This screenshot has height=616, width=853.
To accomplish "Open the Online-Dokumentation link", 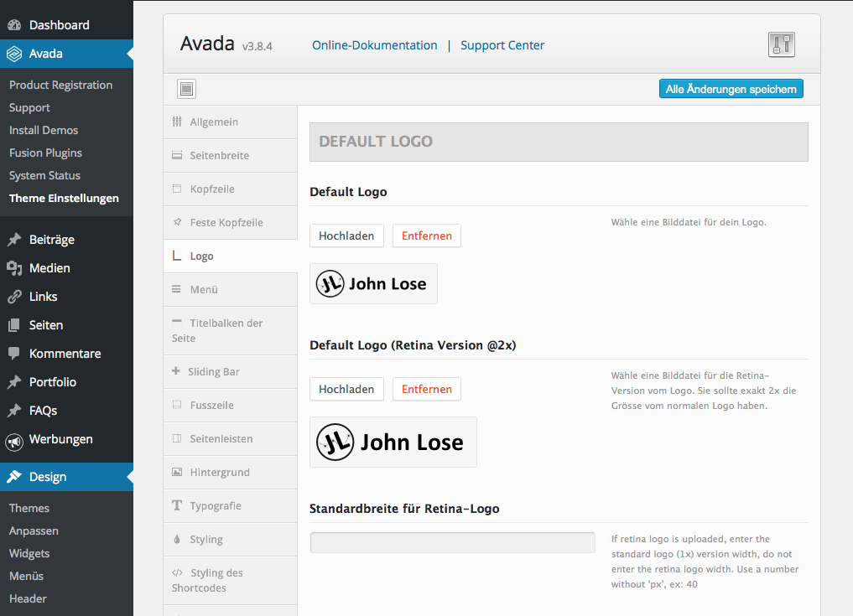I will point(375,45).
